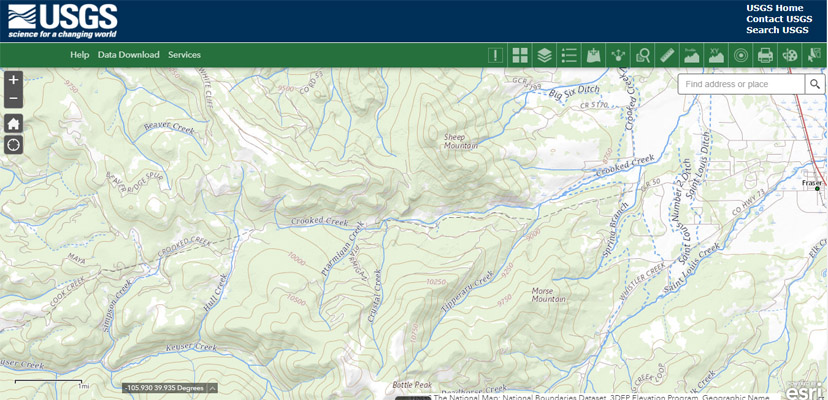Open the XY spot elevation tool

716,55
